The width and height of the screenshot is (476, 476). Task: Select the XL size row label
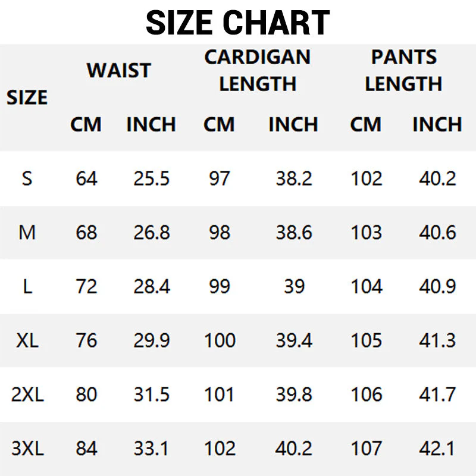point(27,340)
